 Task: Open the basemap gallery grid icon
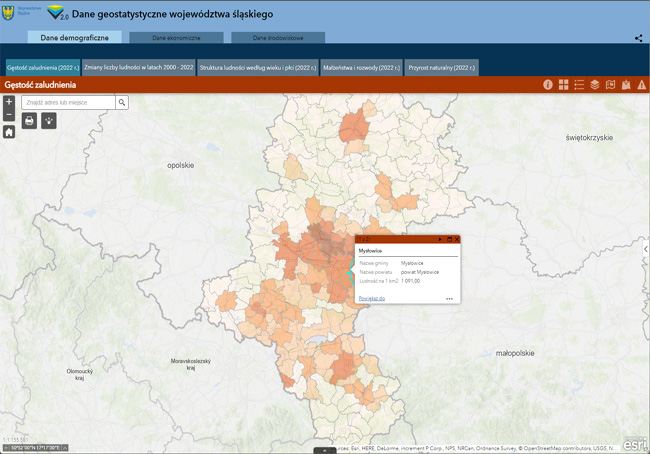click(563, 85)
